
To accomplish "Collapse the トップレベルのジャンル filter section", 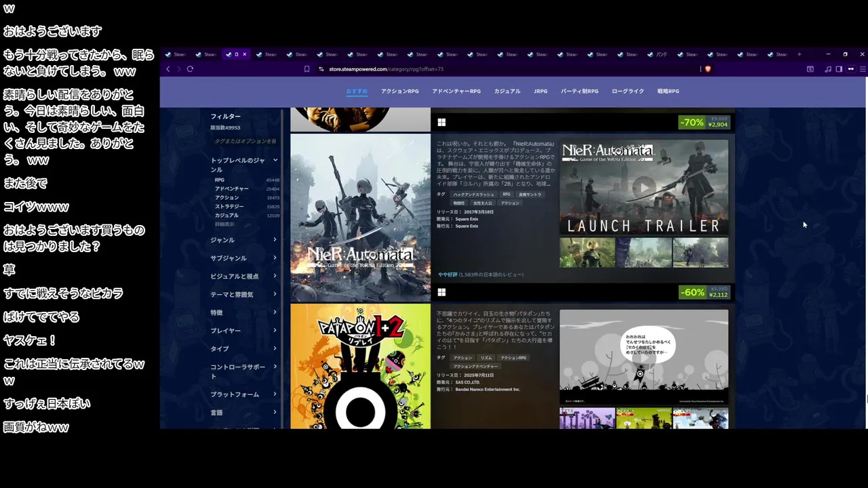I will [244, 165].
